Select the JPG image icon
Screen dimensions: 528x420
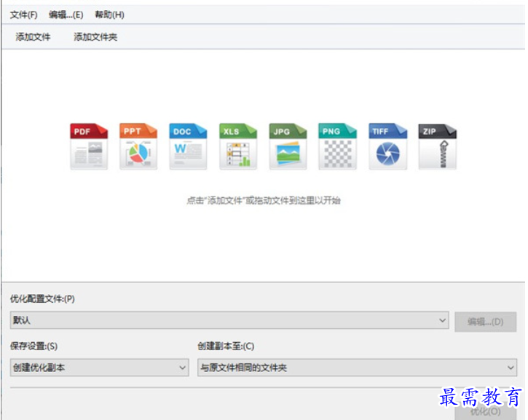(x=288, y=146)
